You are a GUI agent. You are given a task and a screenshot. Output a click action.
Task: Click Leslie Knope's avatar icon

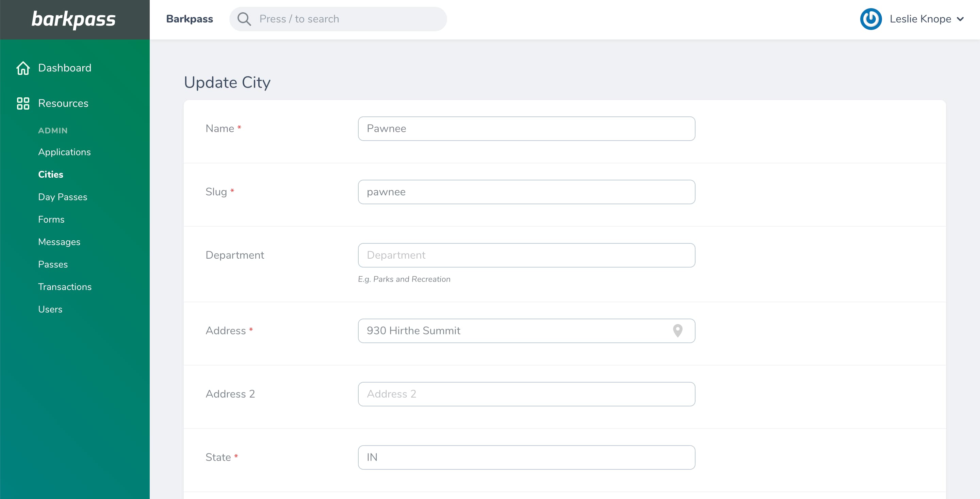click(x=870, y=19)
